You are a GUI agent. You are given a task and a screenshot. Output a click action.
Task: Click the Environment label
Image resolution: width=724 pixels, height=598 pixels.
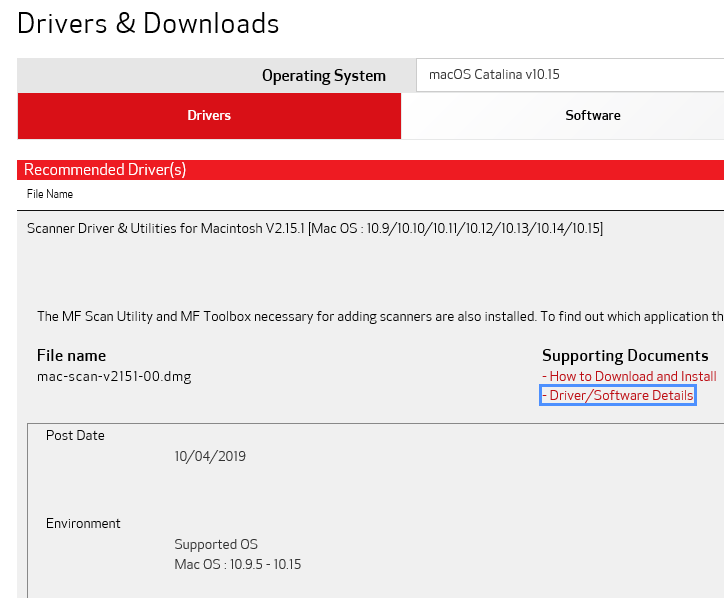(83, 524)
